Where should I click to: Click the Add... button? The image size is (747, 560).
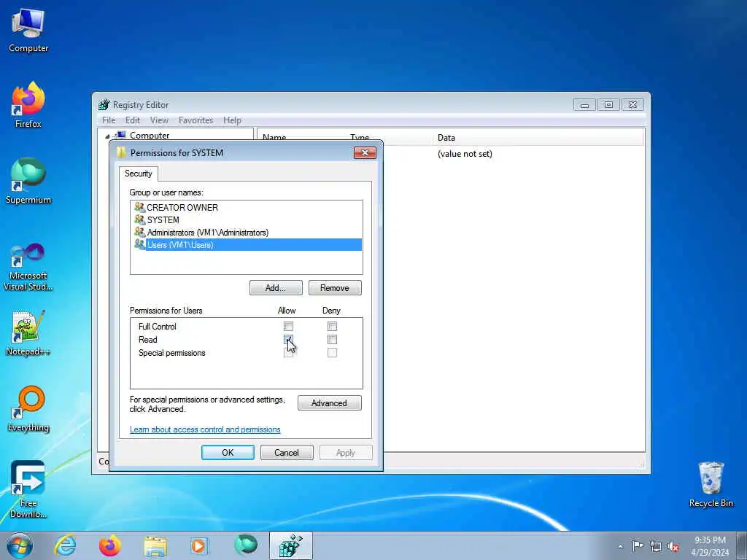click(276, 287)
